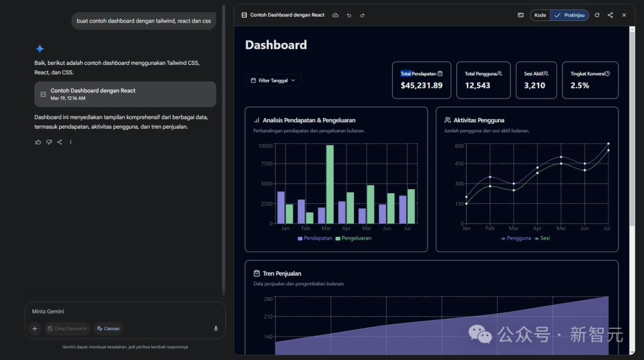The width and height of the screenshot is (644, 360).
Task: Switch to the Pratinjau preview view
Action: [x=569, y=15]
